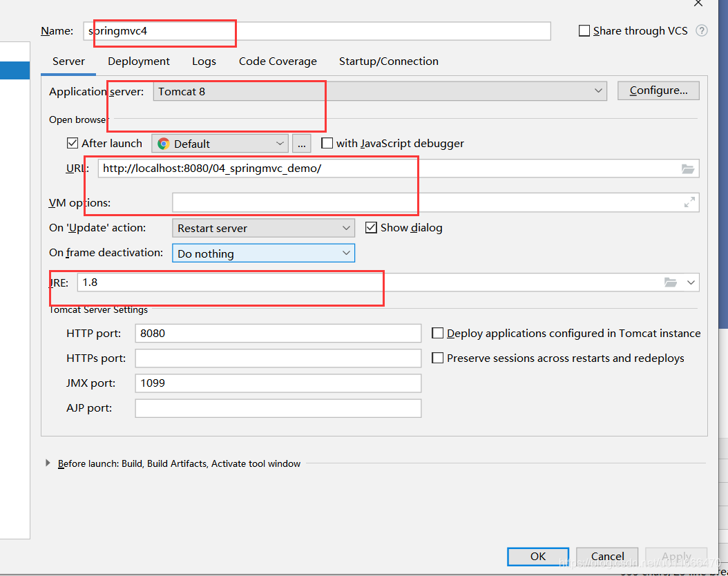Check Deploy applications configured in Tomcat instance
The height and width of the screenshot is (576, 728).
coord(437,333)
